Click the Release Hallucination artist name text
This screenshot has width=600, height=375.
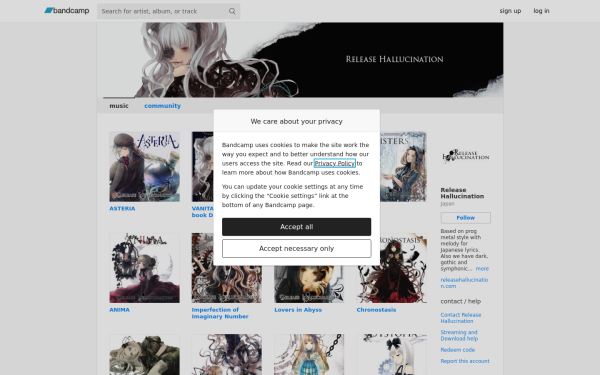pyautogui.click(x=462, y=193)
